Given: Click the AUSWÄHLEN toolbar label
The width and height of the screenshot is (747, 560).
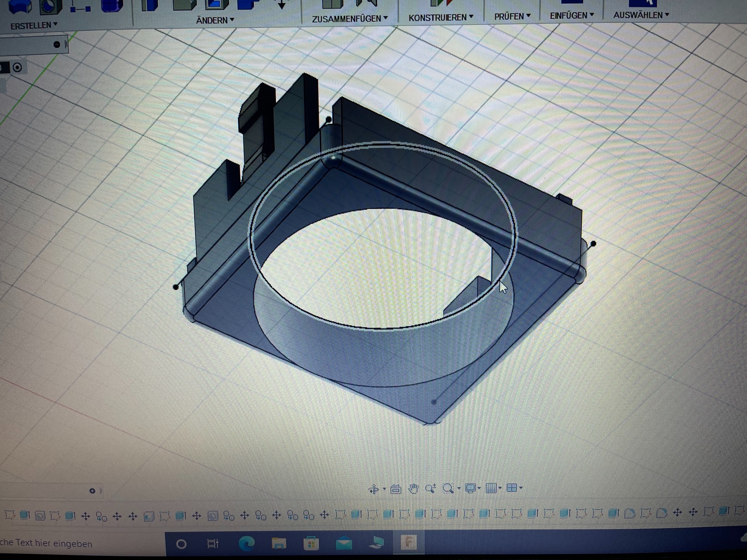Looking at the screenshot, I should (641, 15).
